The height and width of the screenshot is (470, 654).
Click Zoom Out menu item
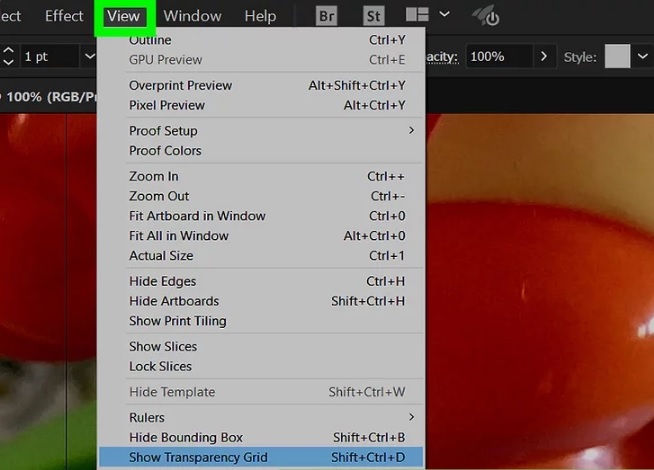[x=262, y=196]
